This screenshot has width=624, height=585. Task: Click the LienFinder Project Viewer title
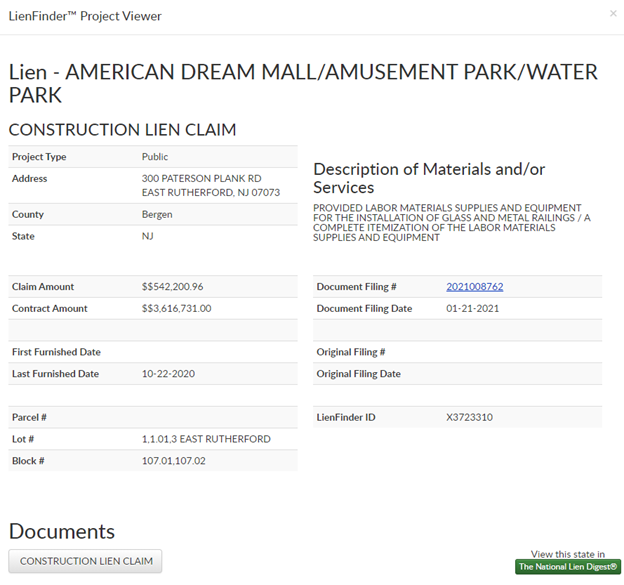pos(85,16)
